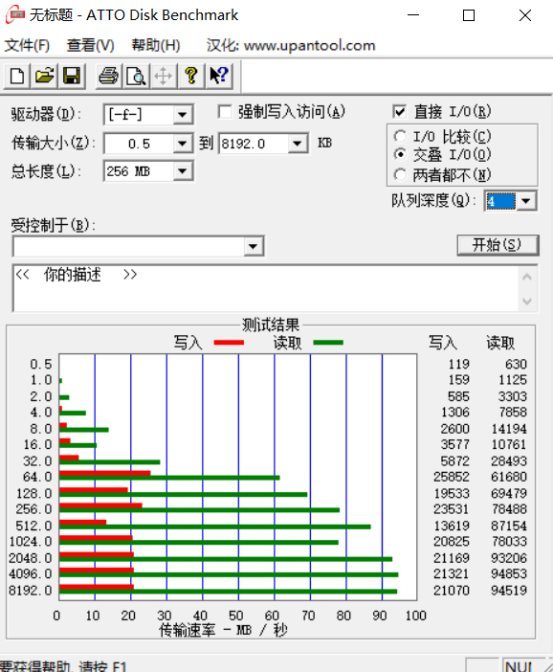The width and height of the screenshot is (553, 672).
Task: Click the description box scroll up arrow
Action: 527,277
